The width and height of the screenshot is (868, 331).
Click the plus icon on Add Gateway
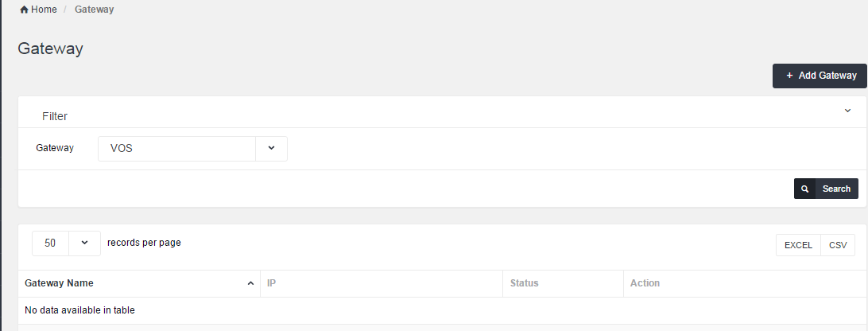[x=789, y=76]
